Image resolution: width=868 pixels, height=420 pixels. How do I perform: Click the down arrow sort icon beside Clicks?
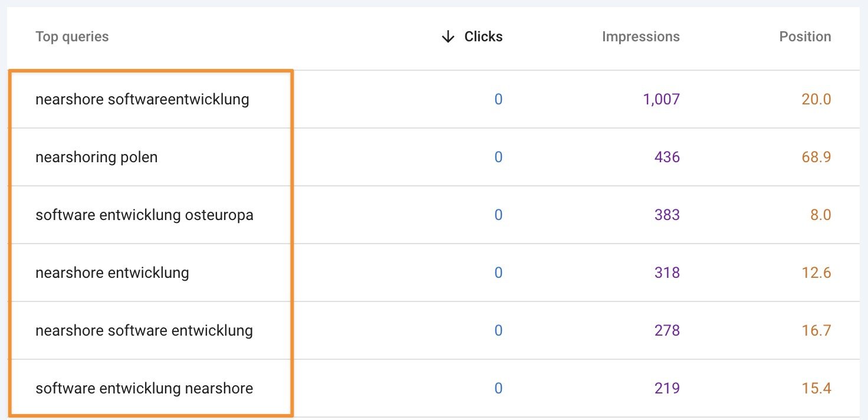click(x=448, y=37)
